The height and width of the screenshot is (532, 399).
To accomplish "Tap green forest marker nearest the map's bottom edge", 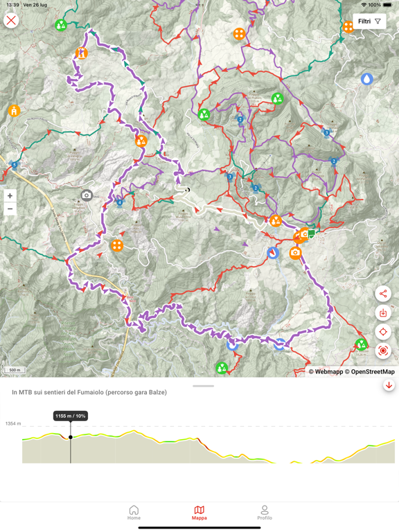I will tap(222, 368).
